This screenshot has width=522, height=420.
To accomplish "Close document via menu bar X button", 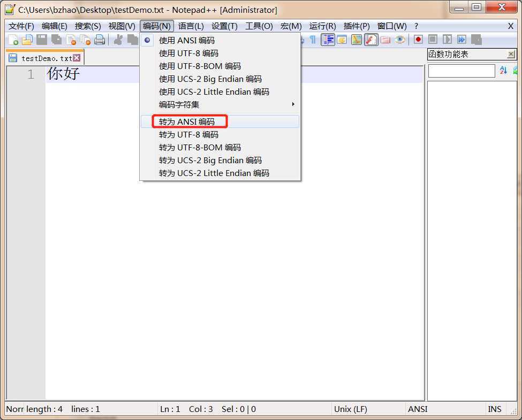I will coord(510,26).
